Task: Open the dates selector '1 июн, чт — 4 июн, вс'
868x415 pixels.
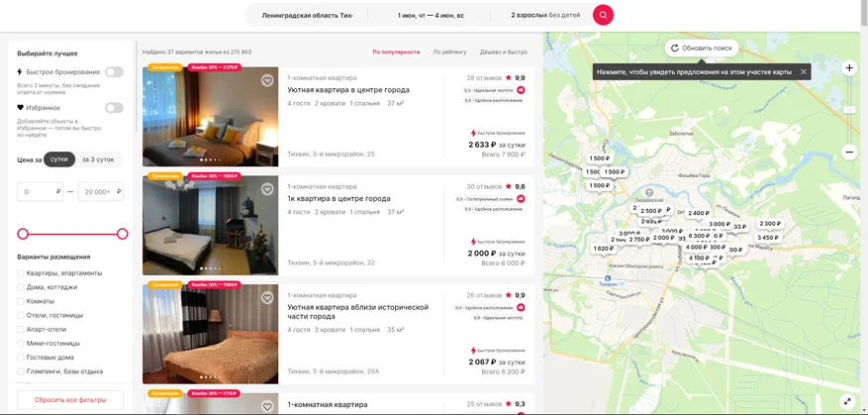Action: click(431, 16)
